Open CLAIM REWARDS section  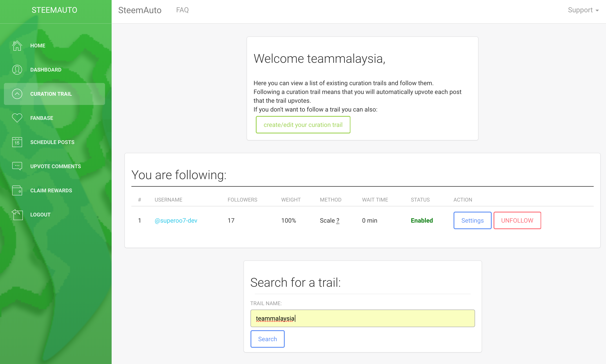(x=54, y=190)
